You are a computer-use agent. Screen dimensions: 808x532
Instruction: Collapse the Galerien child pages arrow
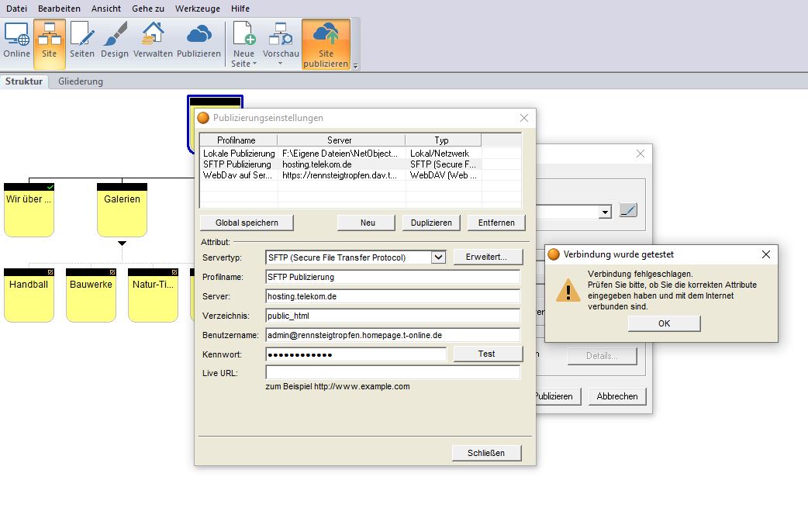click(x=123, y=244)
